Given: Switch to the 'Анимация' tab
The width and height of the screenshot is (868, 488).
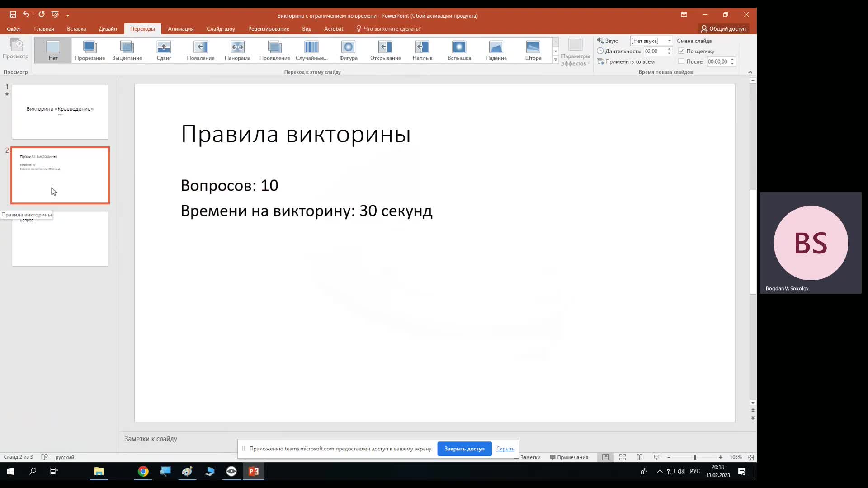Looking at the screenshot, I should pyautogui.click(x=180, y=28).
